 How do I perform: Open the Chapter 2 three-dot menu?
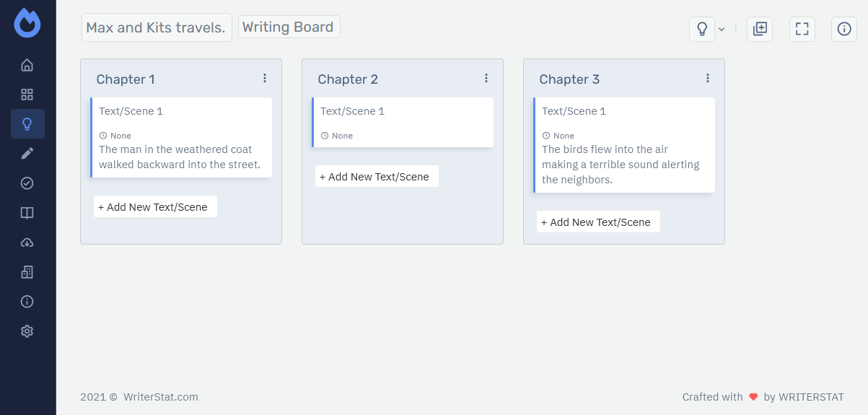tap(486, 78)
